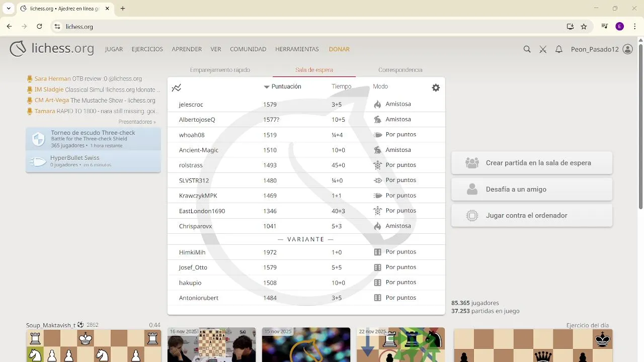Screen dimensions: 644x362
Task: Join Chrisparovx 5+3 game row
Action: click(306, 226)
